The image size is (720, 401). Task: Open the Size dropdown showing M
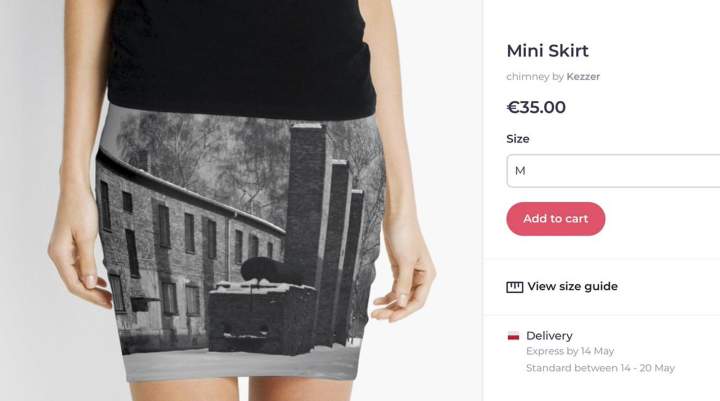click(x=613, y=171)
